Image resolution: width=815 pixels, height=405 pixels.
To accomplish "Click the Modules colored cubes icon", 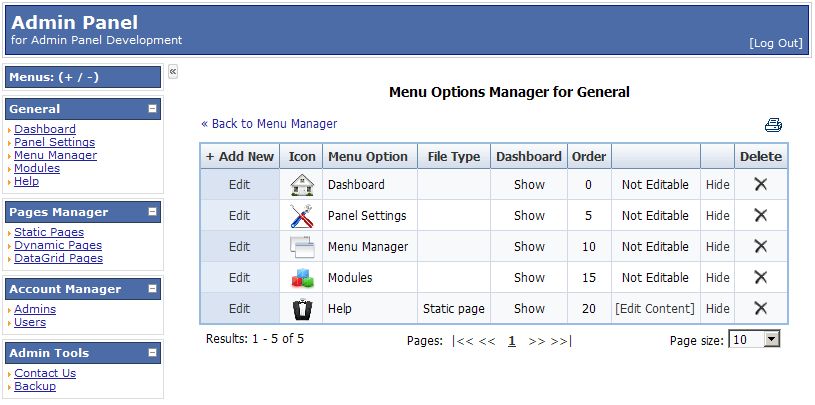I will [302, 277].
